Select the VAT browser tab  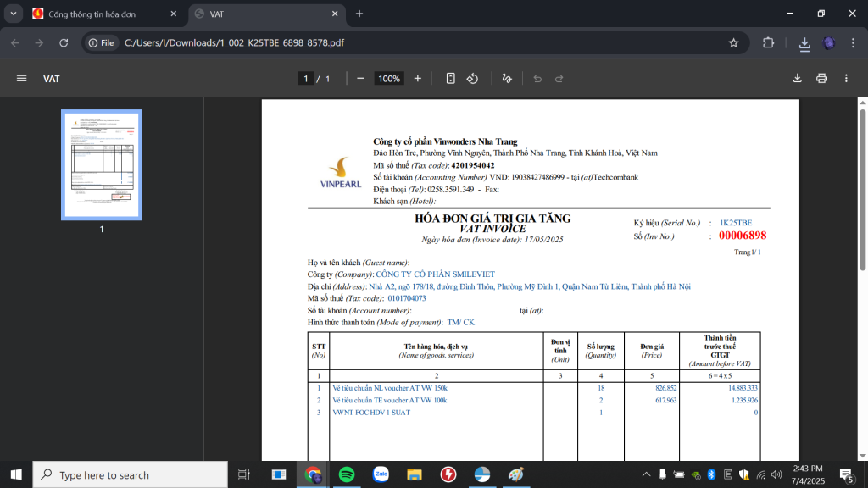coord(267,14)
